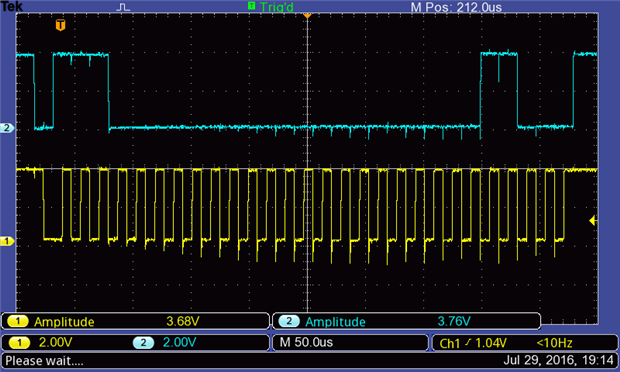Image resolution: width=620 pixels, height=372 pixels.
Task: Click the orange trigger position arrow at top center
Action: (x=307, y=15)
